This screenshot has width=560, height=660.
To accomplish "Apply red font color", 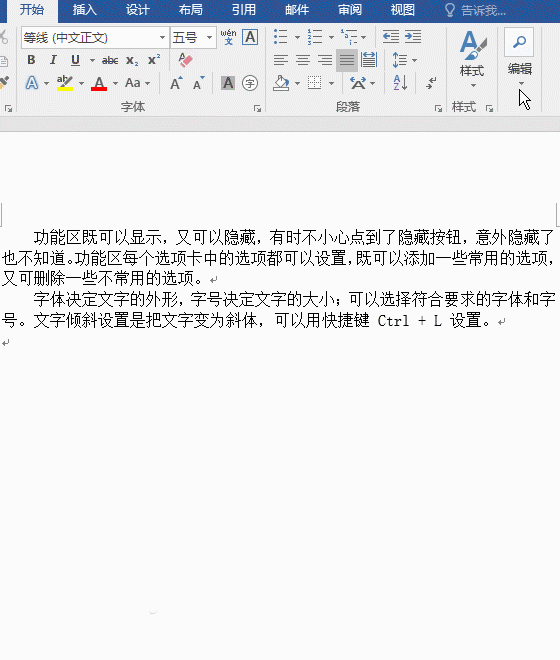I will (x=99, y=83).
